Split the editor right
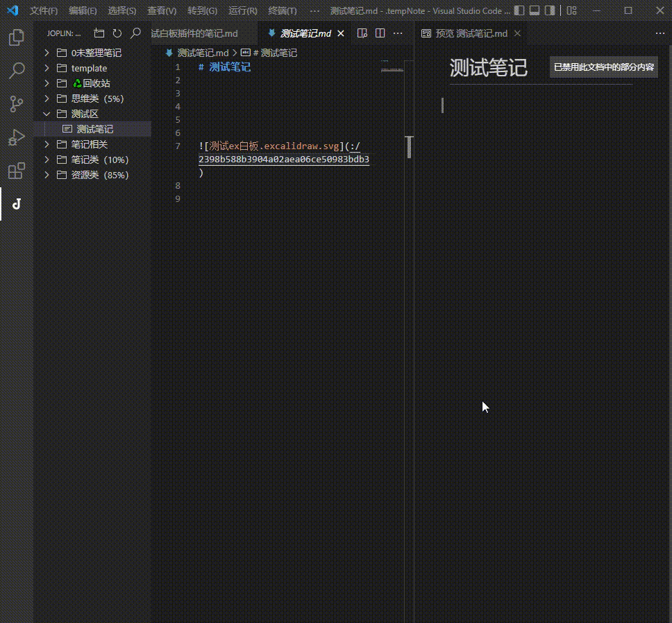Screen dimensions: 672x623 pos(380,33)
